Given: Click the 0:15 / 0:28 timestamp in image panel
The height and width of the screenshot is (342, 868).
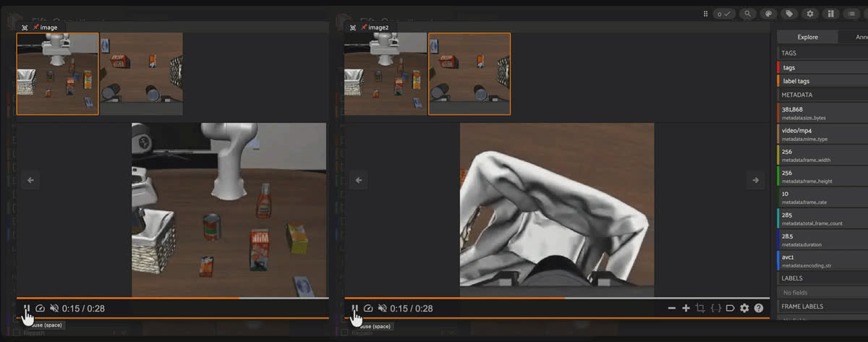Looking at the screenshot, I should click(83, 309).
